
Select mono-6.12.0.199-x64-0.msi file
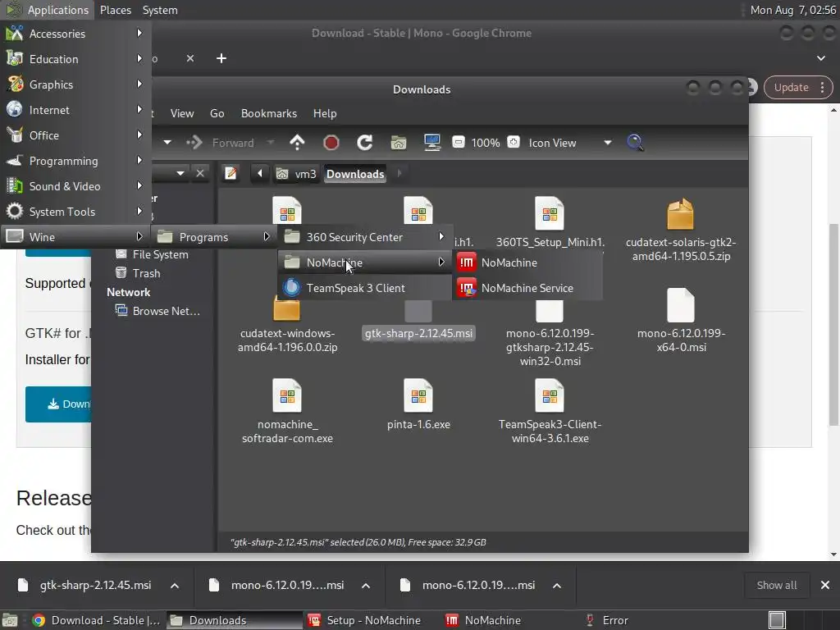click(681, 321)
